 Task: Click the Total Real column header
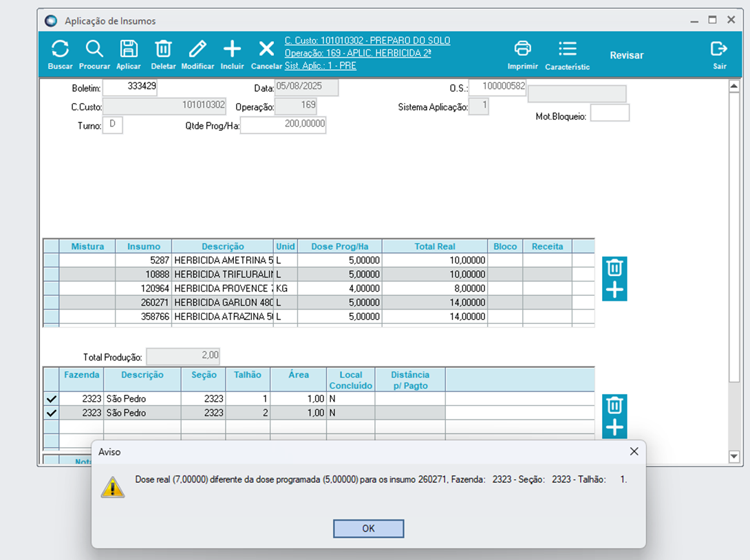point(435,246)
